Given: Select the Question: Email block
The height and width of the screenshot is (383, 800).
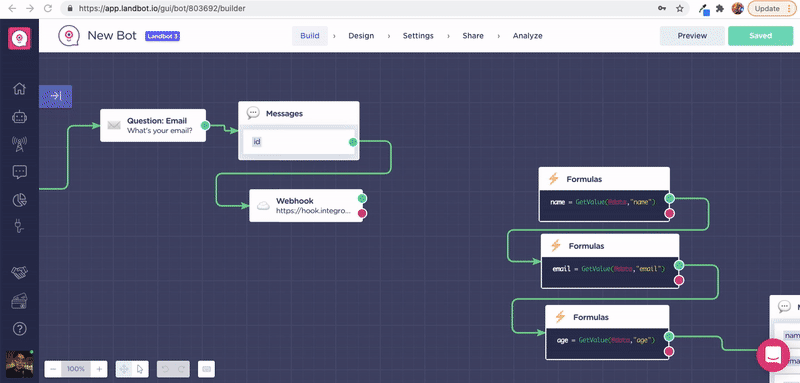Looking at the screenshot, I should [153, 125].
